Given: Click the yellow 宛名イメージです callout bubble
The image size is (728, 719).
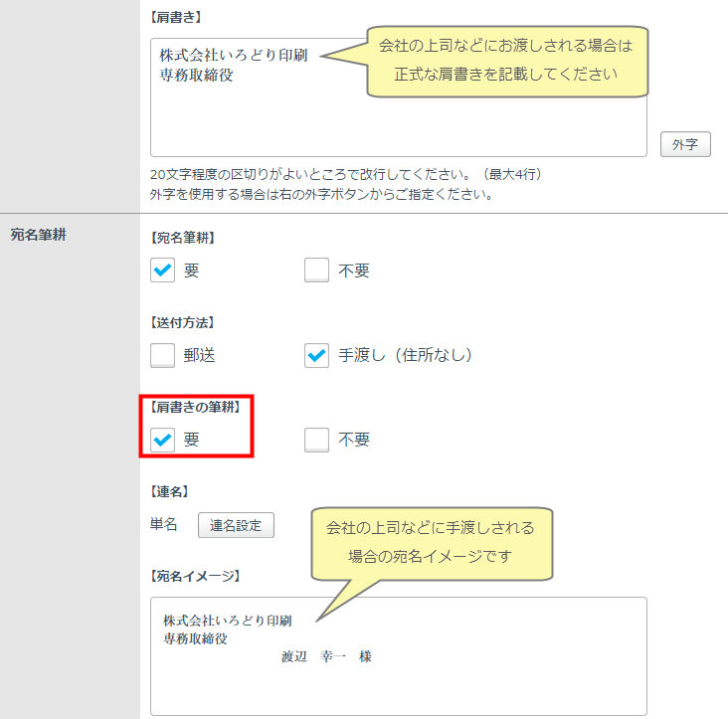Looking at the screenshot, I should tap(431, 542).
